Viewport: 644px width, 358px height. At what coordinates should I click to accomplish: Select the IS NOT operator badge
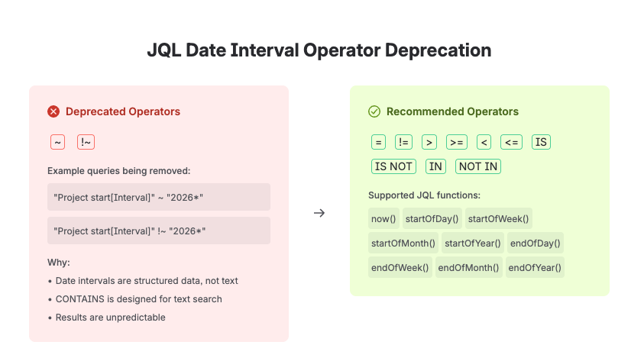point(393,166)
